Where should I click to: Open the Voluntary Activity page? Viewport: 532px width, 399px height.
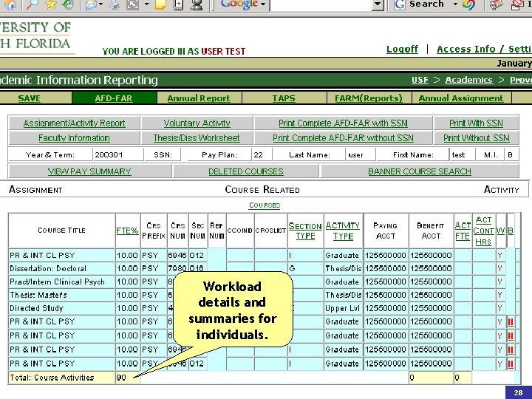[197, 123]
